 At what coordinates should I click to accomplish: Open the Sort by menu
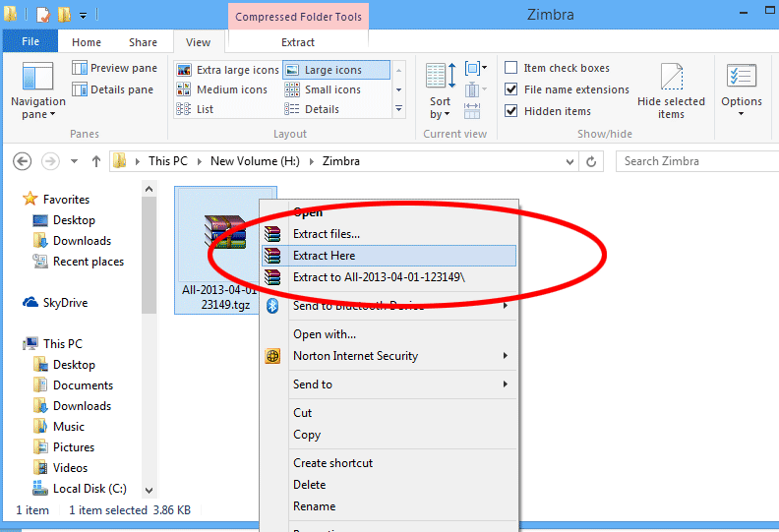(441, 90)
